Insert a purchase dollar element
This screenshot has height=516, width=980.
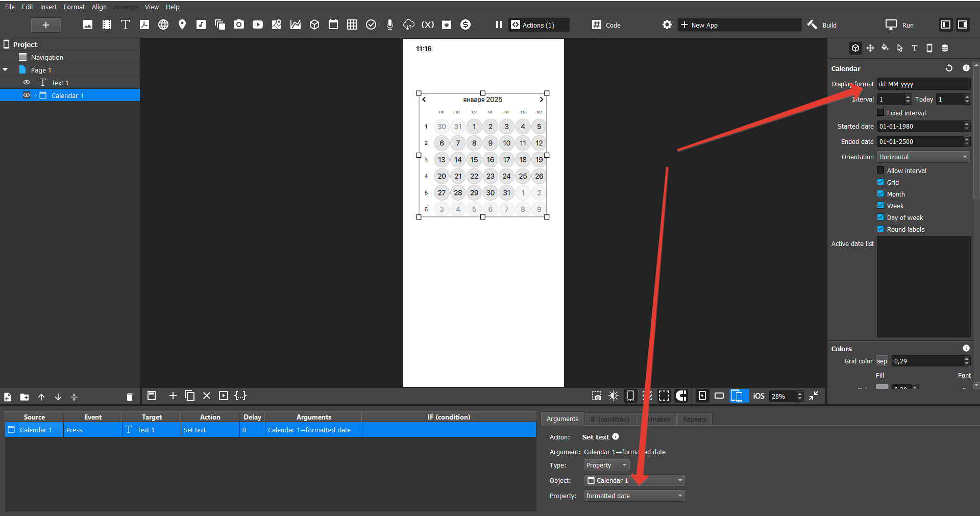click(465, 24)
